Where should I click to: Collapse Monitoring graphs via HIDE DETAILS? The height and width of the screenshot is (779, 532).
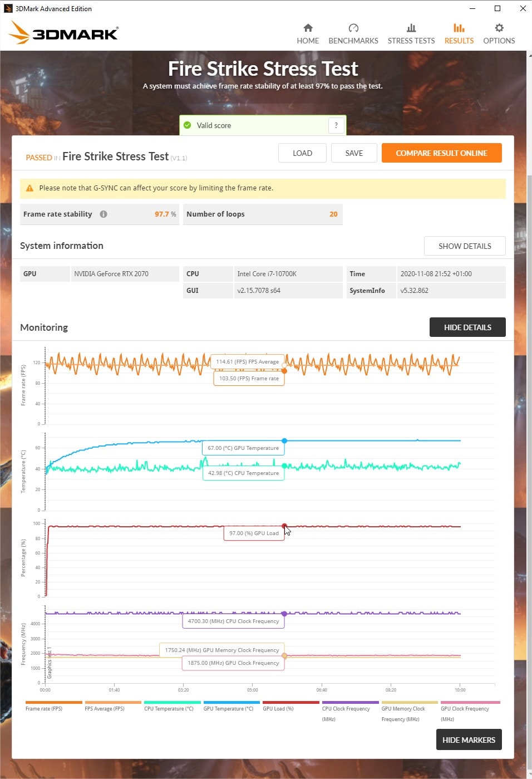(x=467, y=327)
